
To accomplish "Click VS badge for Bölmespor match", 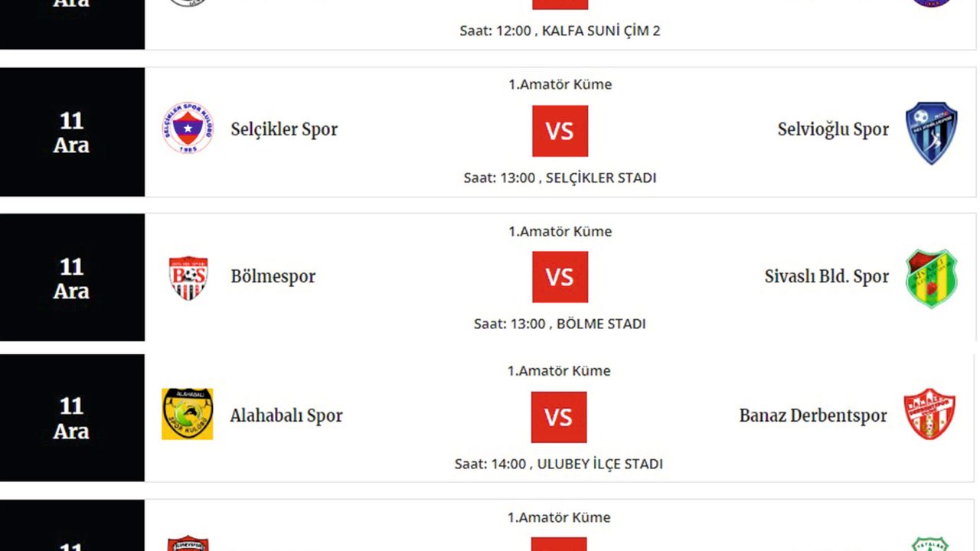I will point(560,277).
